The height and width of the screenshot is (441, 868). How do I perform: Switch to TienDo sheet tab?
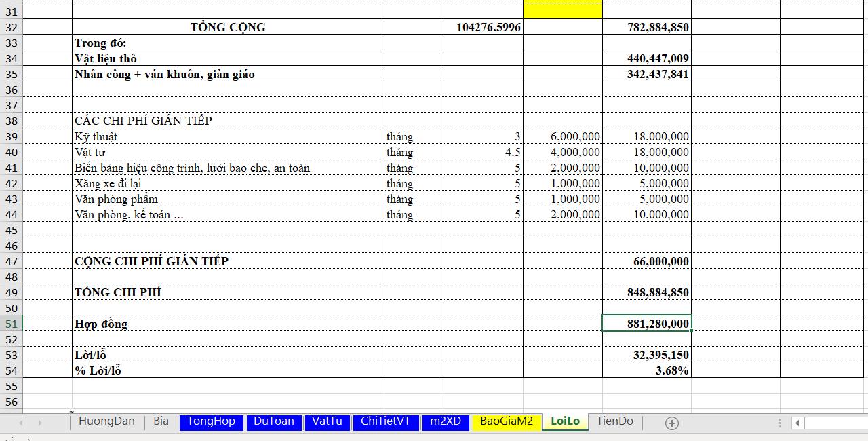(614, 421)
